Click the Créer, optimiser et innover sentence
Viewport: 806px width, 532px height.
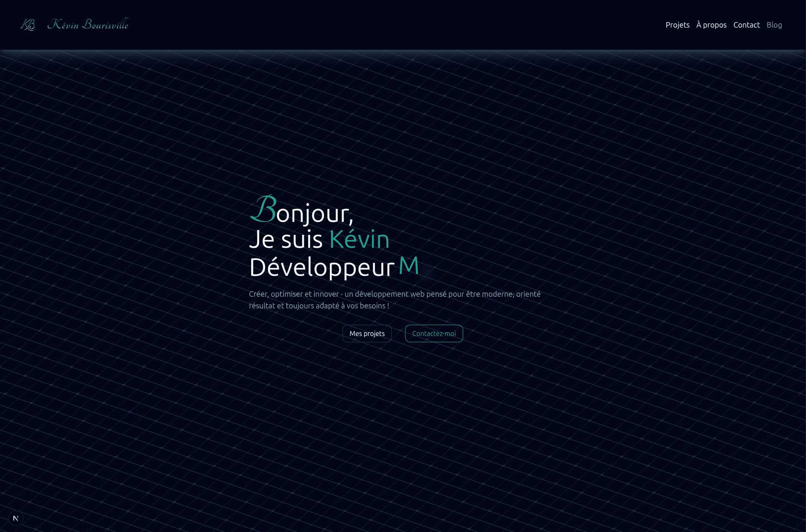pos(293,294)
